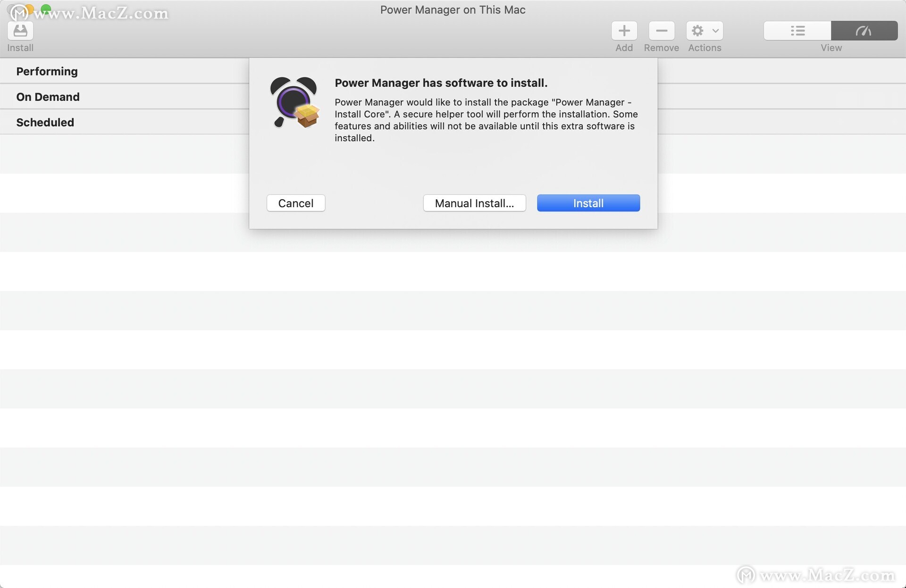Click the bold dialog heading about software to install
This screenshot has height=588, width=906.
click(x=441, y=83)
